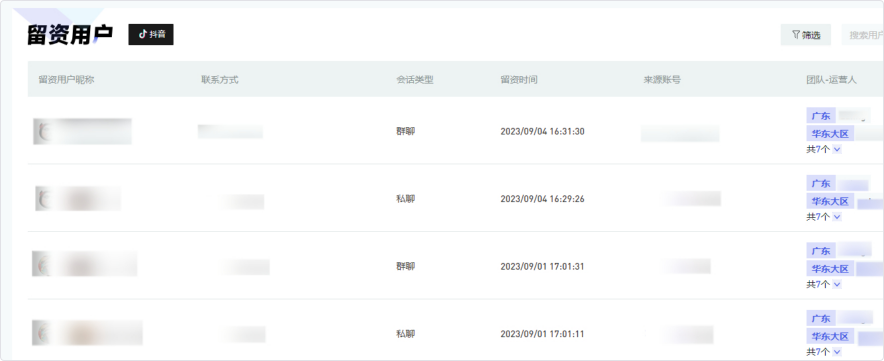Click the user avatar in the third row
This screenshot has width=884, height=361.
point(43,264)
